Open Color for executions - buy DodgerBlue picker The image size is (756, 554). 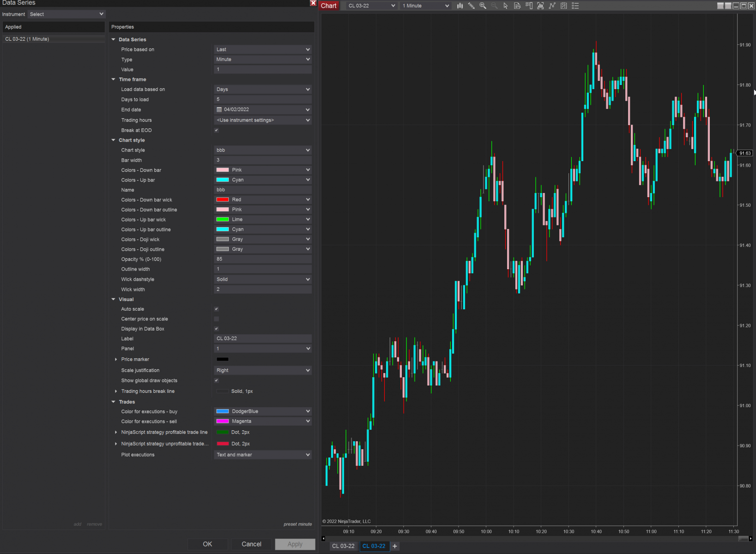click(x=263, y=411)
